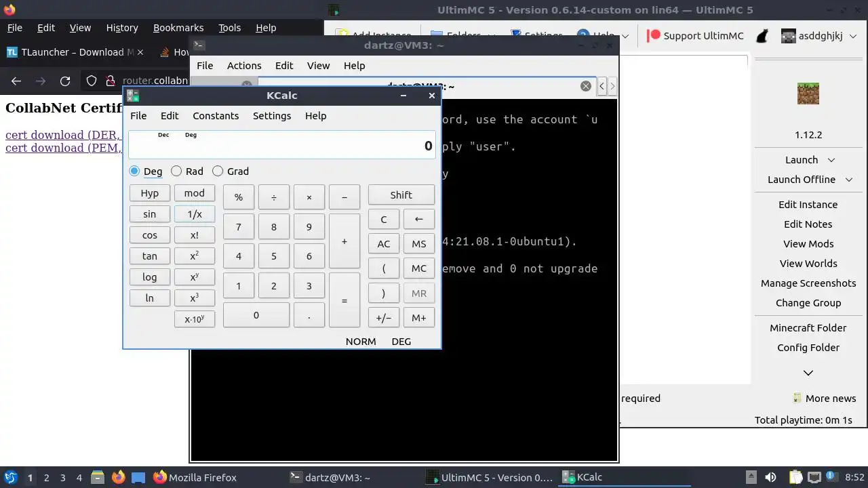The width and height of the screenshot is (868, 488).
Task: Open the Firefox History menu
Action: tap(122, 28)
